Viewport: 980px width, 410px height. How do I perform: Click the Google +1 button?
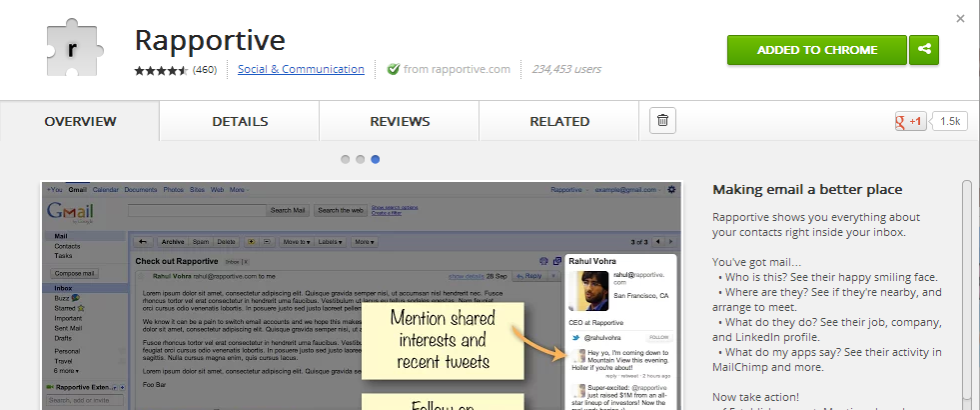tap(910, 122)
